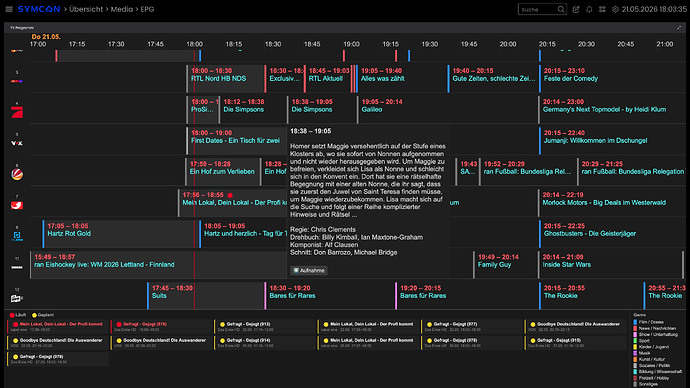Select the RTL channel logo in row 3
This screenshot has width=690, height=388.
pos(17,81)
